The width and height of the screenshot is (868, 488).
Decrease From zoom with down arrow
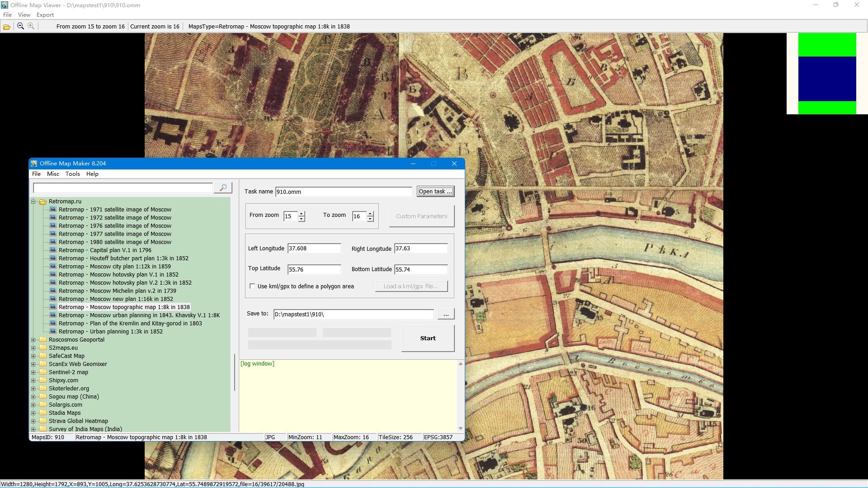tap(302, 219)
